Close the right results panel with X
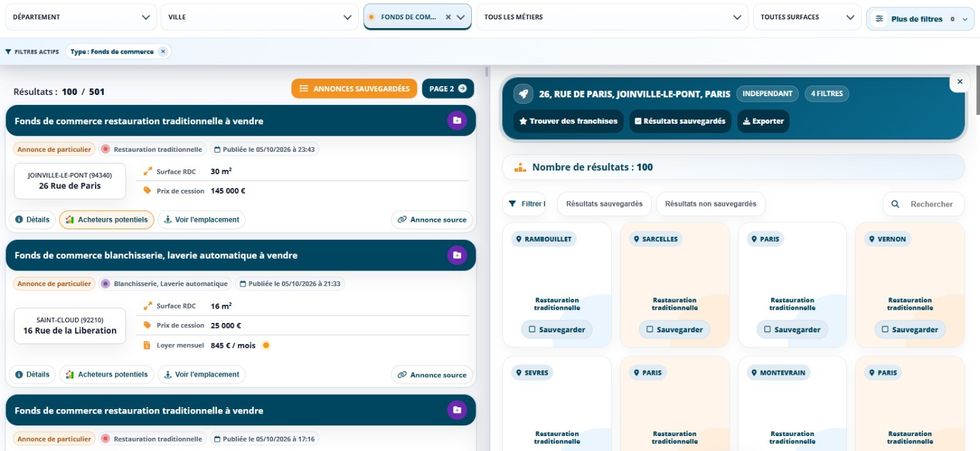 (x=959, y=82)
